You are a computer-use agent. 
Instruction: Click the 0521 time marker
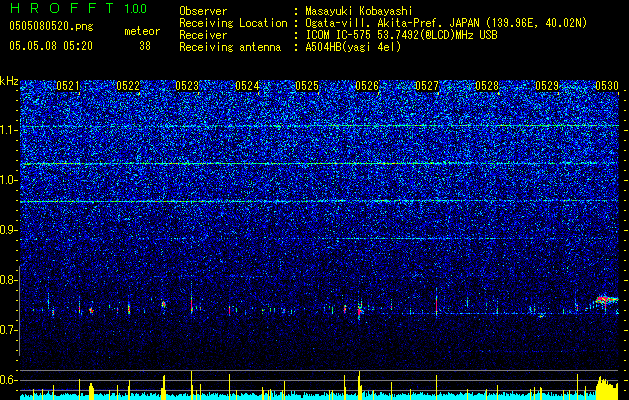68,86
